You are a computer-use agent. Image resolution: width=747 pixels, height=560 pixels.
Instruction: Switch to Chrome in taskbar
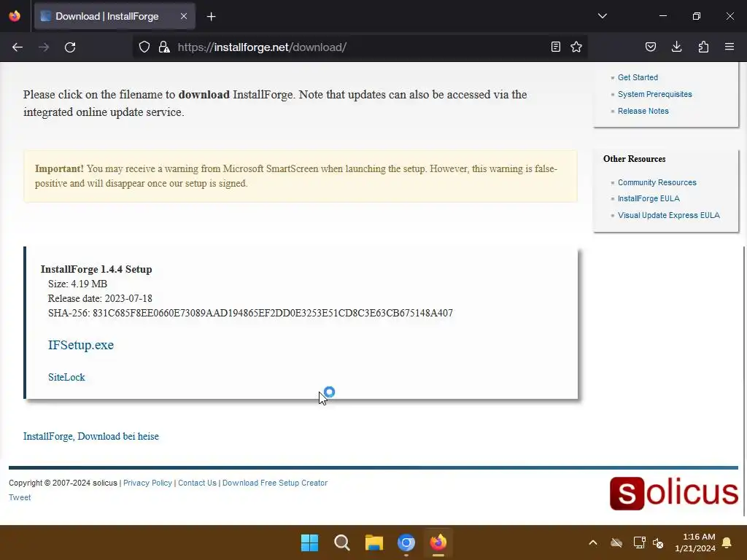(406, 542)
